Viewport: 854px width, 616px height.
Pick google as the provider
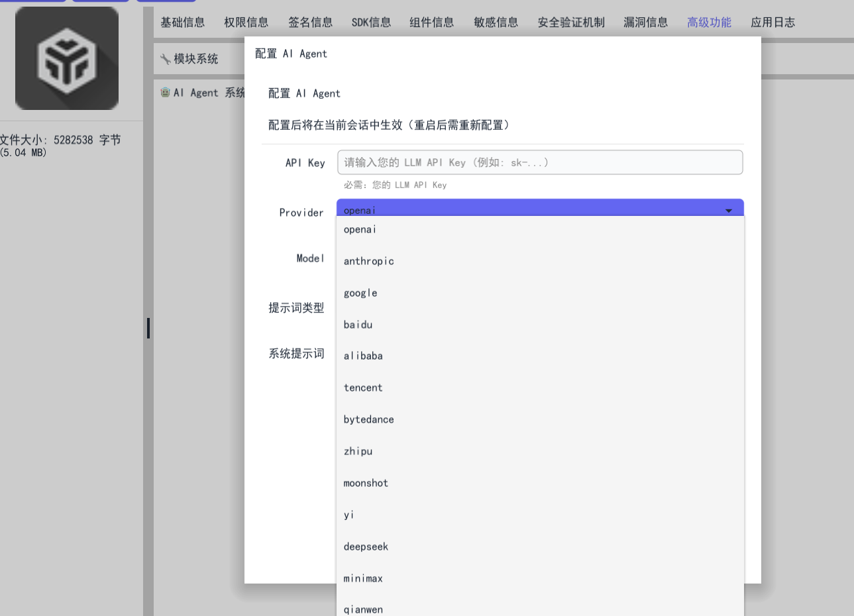click(360, 293)
